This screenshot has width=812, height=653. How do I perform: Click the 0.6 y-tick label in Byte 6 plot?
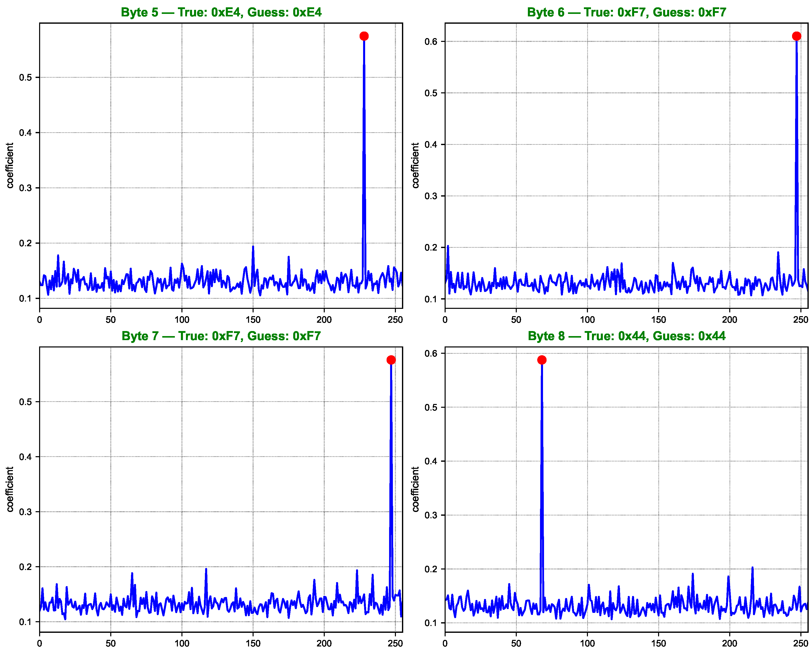pos(431,41)
